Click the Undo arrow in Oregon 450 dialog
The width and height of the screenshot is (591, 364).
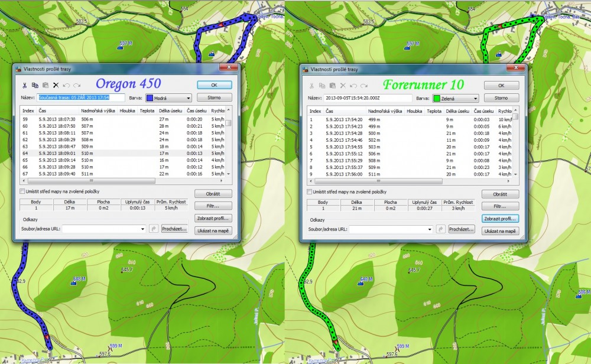coord(67,85)
